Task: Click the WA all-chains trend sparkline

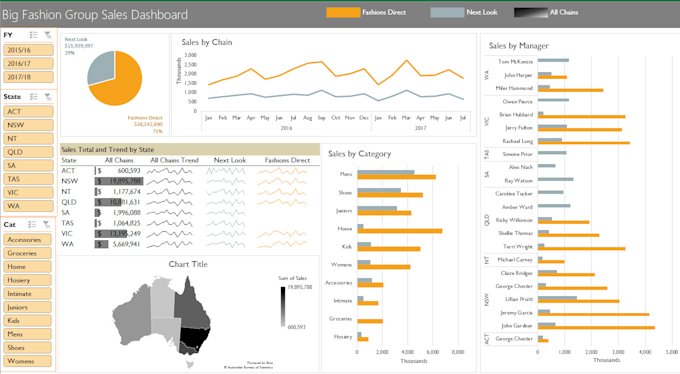Action: coord(170,244)
